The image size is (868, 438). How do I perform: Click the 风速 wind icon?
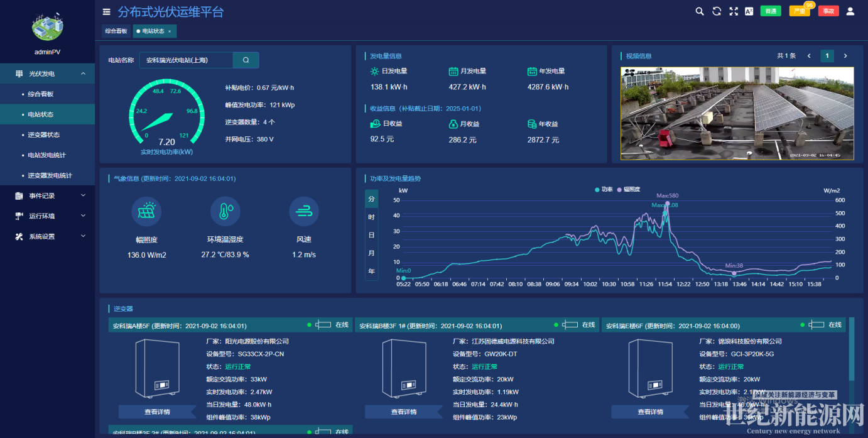point(304,211)
